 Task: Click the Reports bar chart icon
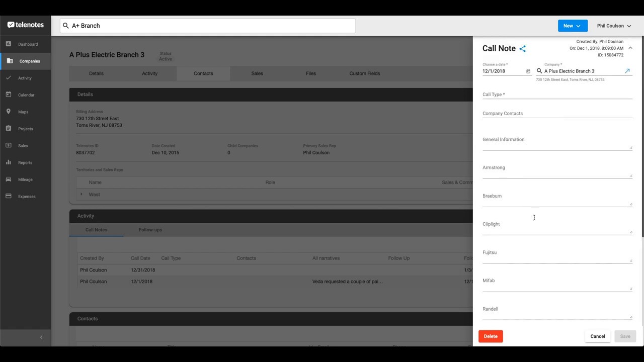pos(9,162)
